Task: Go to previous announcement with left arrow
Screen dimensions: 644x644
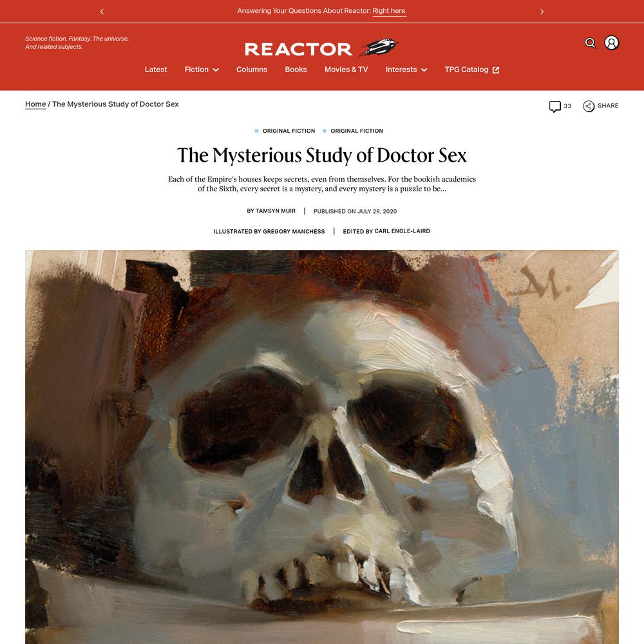Action: 102,12
